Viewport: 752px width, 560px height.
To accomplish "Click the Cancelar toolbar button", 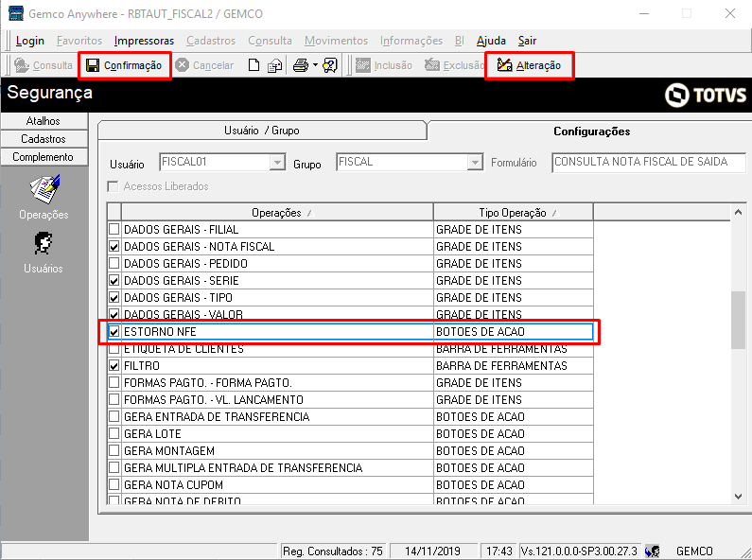I will [x=204, y=65].
